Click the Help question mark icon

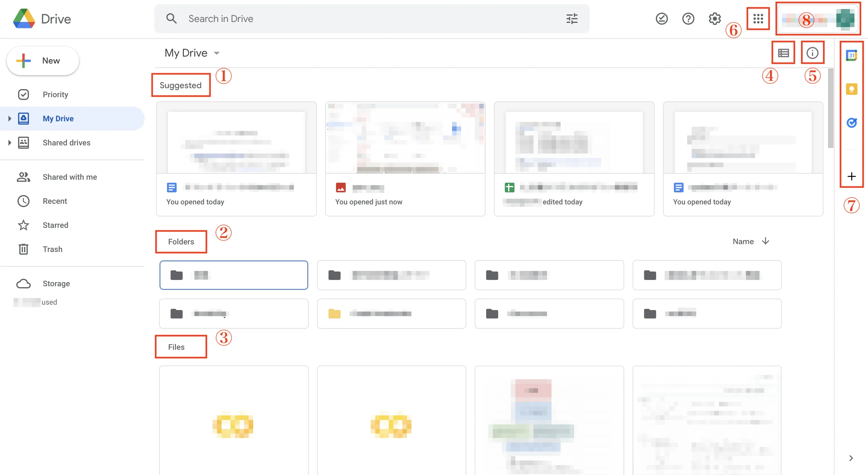pos(688,19)
